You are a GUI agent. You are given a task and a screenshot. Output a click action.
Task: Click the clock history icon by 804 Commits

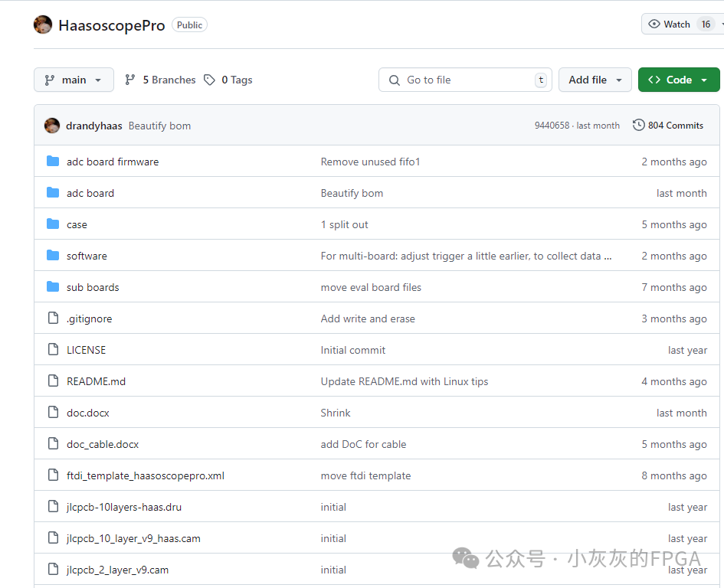pos(638,125)
